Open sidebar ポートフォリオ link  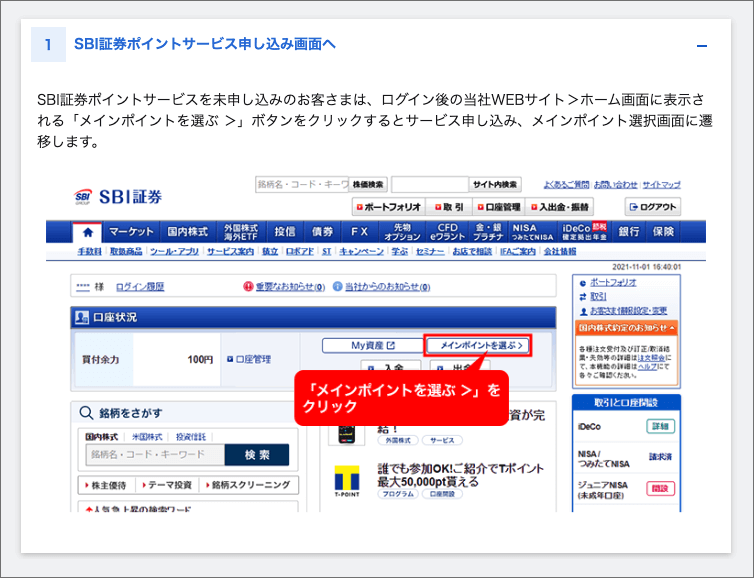coord(613,283)
